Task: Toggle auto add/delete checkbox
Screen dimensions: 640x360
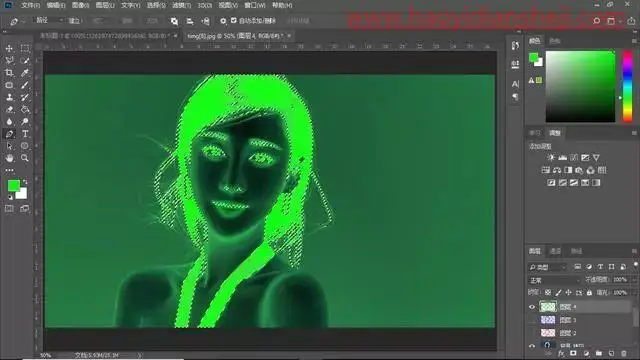Action: click(234, 20)
